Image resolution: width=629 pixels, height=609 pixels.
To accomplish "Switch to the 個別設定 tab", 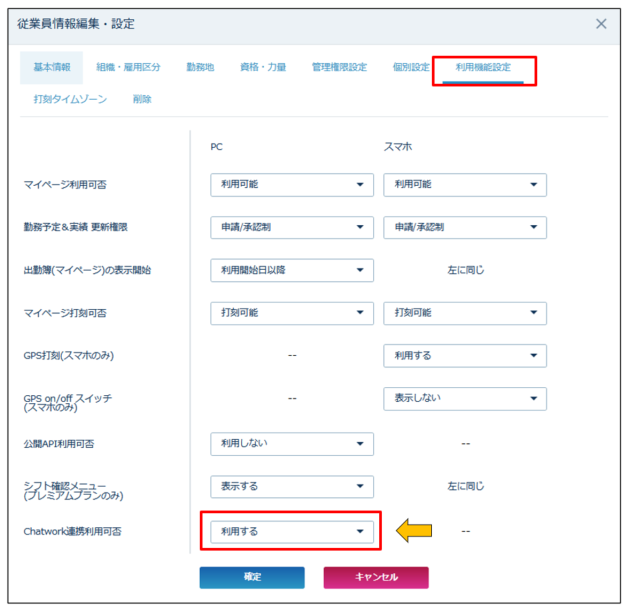I will tap(411, 67).
